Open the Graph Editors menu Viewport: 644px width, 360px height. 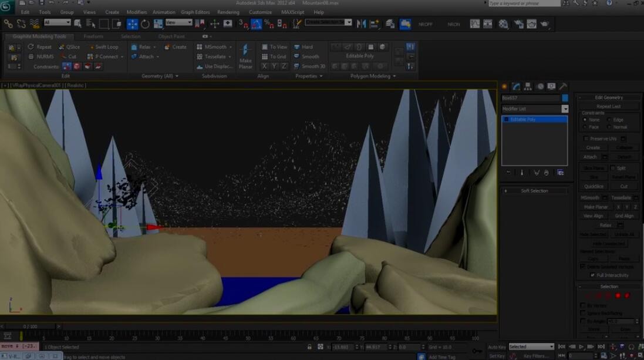[x=195, y=12]
